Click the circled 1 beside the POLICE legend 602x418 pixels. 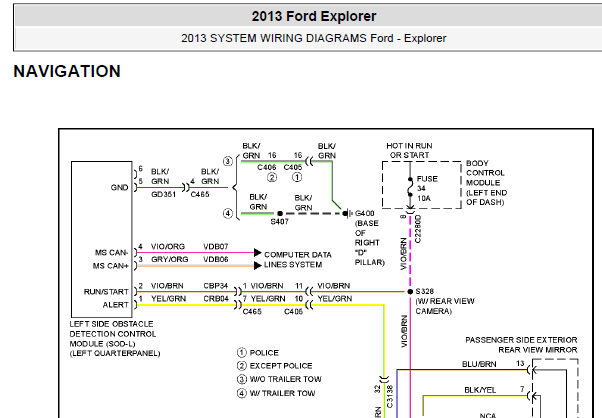[241, 352]
